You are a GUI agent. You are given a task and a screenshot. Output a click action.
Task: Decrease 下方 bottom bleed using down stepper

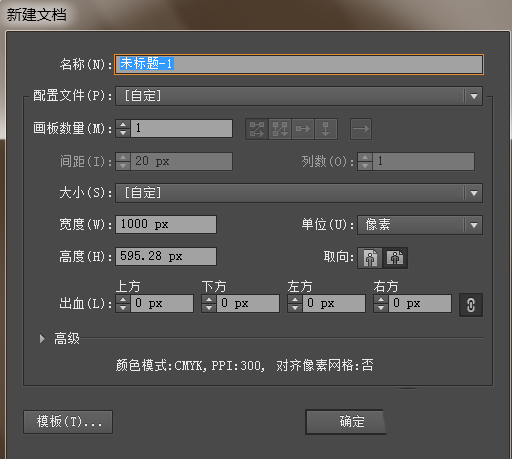pos(209,308)
